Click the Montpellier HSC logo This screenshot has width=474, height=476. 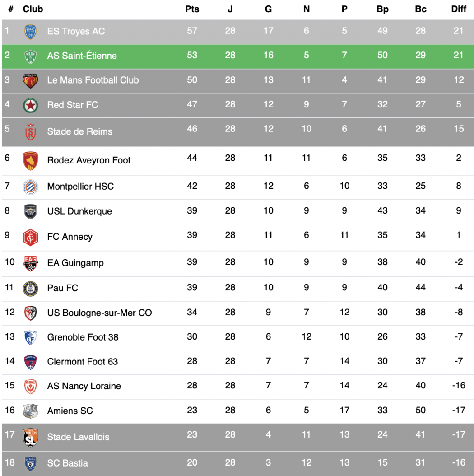coord(30,187)
